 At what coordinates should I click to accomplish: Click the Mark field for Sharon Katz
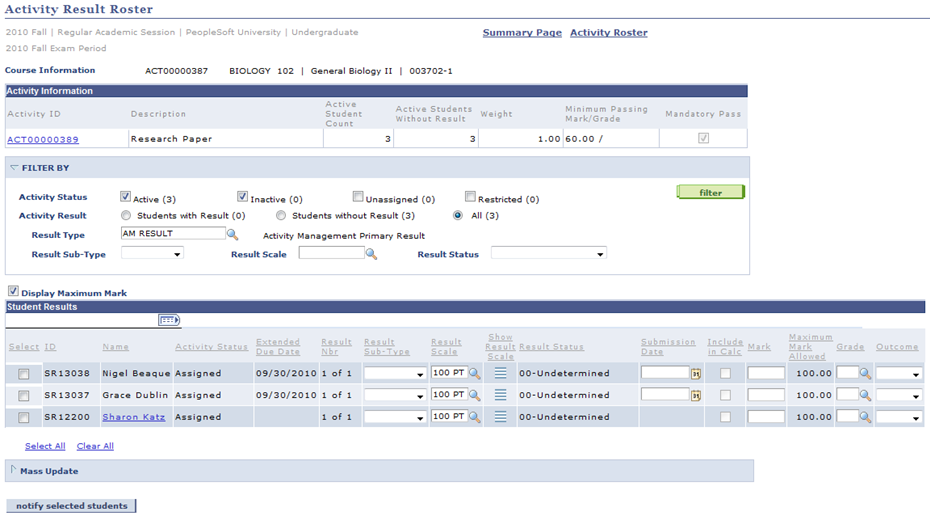[x=766, y=418]
